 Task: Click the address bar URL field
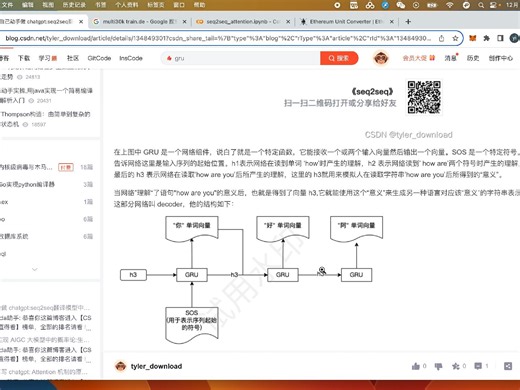click(x=218, y=38)
